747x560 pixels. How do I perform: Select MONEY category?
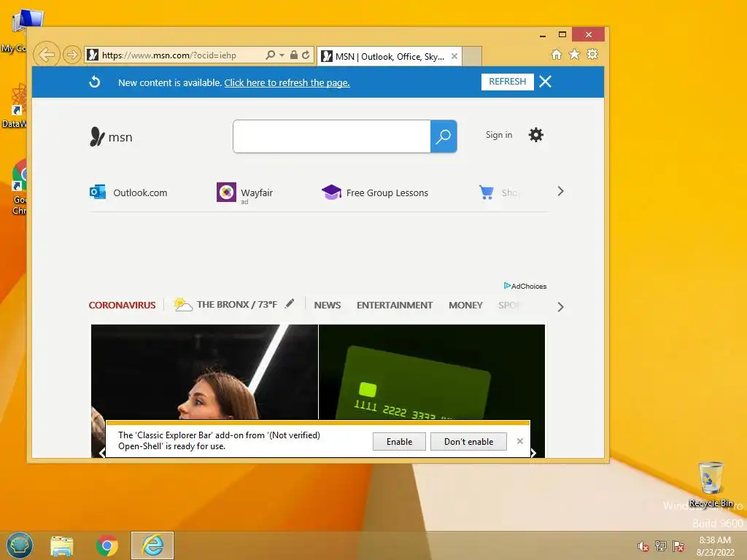coord(465,306)
